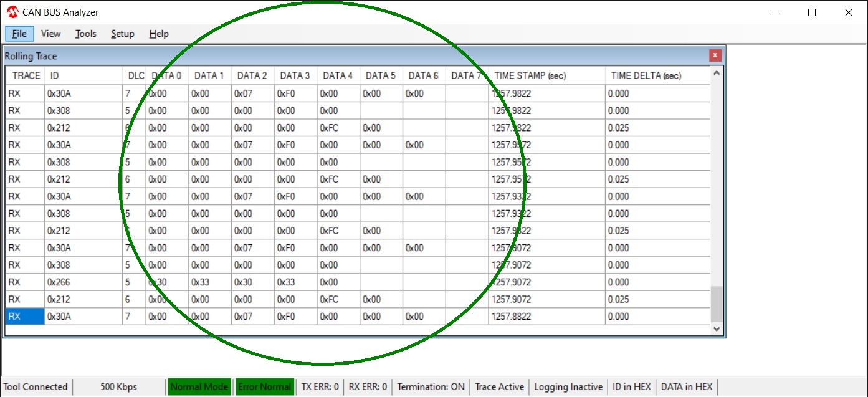Open the View menu
The image size is (868, 397).
pyautogui.click(x=50, y=34)
